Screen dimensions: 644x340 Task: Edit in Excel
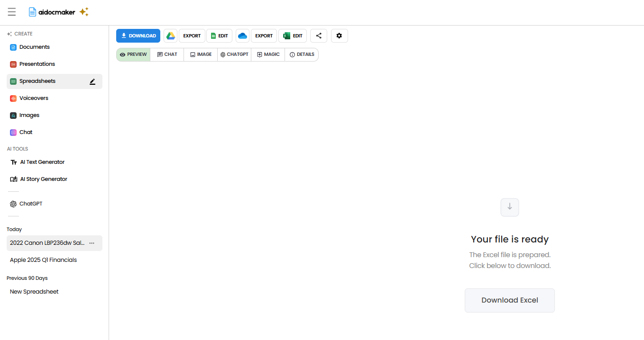(x=293, y=36)
